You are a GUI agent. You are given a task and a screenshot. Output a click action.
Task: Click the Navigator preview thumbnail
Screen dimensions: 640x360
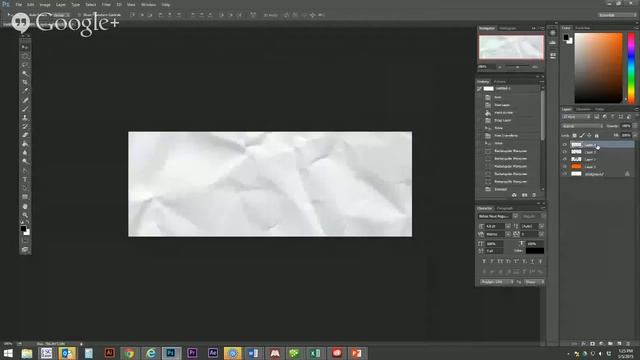click(x=511, y=47)
